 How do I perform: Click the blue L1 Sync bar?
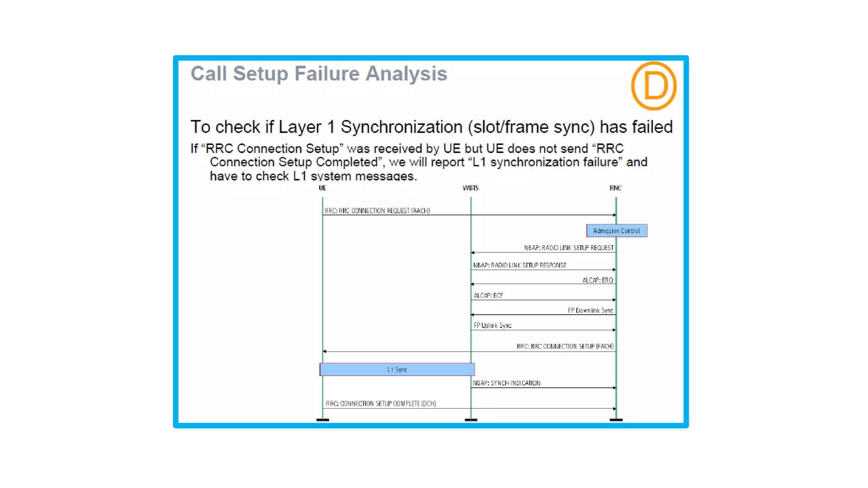[x=397, y=369]
